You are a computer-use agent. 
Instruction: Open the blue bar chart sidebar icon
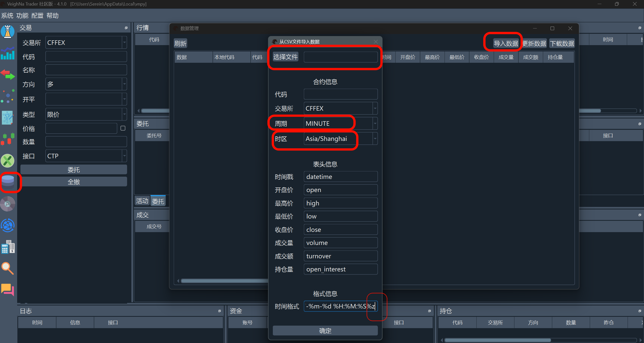coord(8,53)
